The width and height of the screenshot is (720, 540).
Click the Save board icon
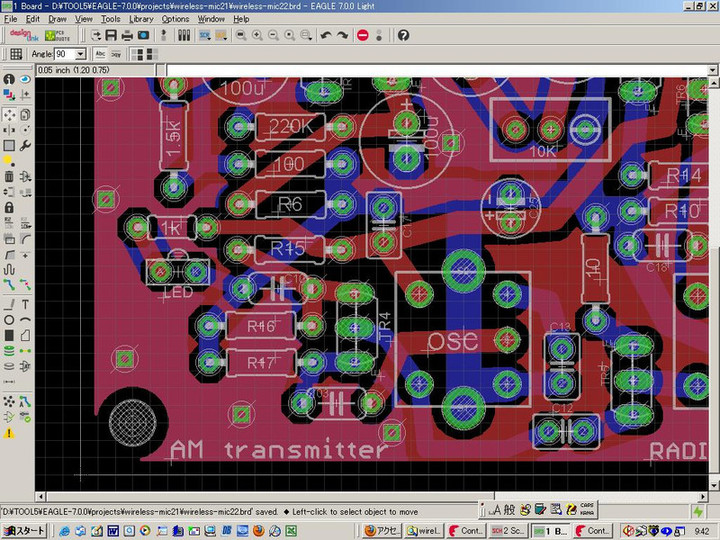coord(111,35)
